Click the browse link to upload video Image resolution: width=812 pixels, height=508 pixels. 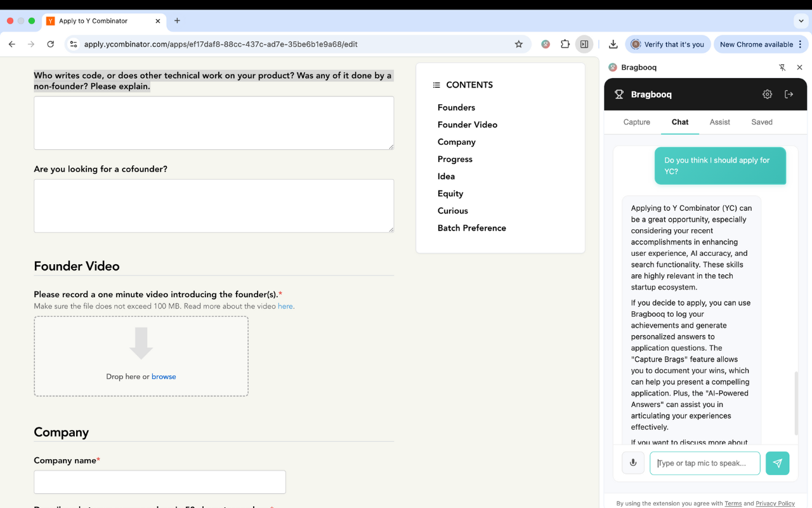[164, 377]
